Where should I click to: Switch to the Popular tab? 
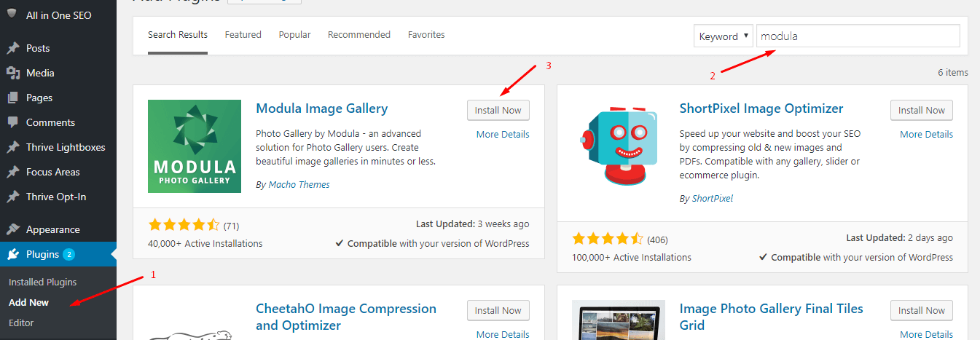tap(294, 35)
